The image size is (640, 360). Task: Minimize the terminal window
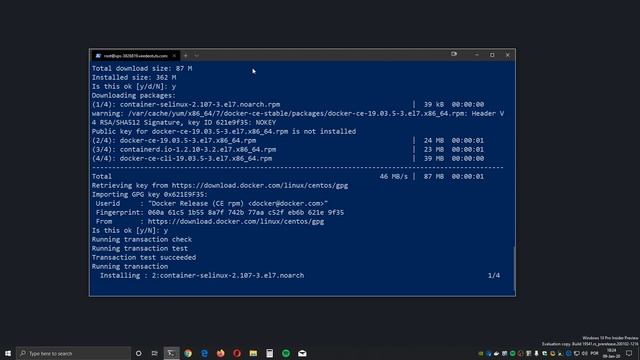476,55
